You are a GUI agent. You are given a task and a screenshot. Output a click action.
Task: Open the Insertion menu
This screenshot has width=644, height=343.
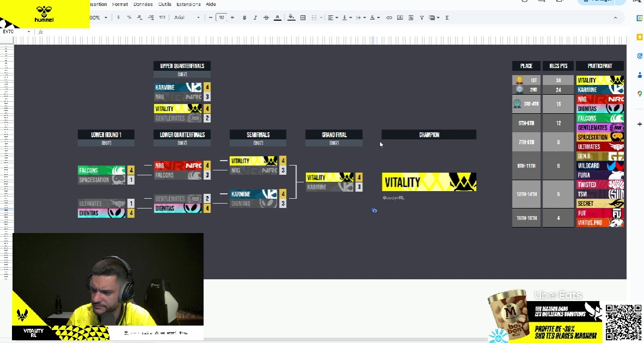[x=99, y=4]
